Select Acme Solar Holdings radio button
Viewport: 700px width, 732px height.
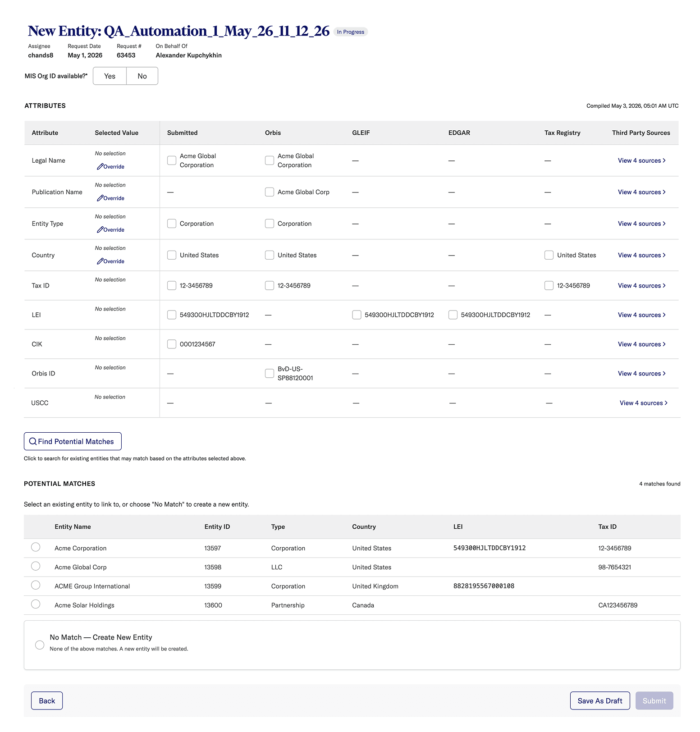[x=36, y=604]
